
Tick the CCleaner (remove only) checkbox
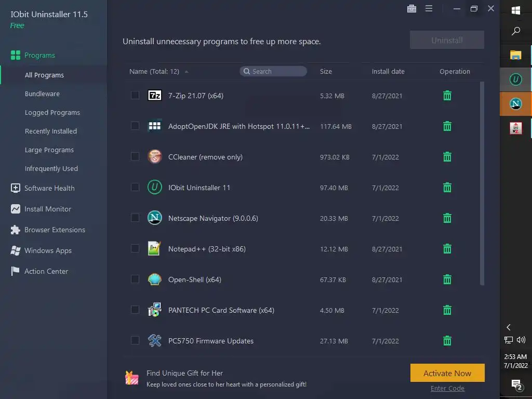coord(135,156)
